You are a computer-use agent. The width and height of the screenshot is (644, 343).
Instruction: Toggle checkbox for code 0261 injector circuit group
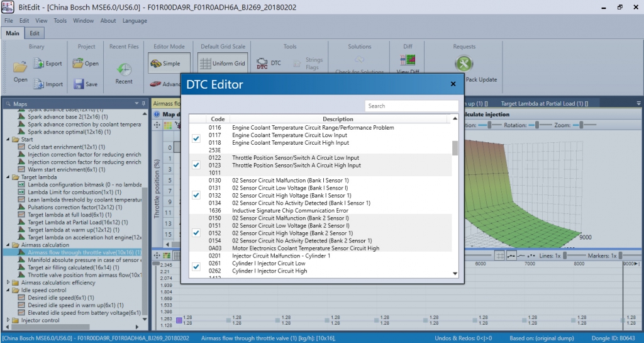click(x=196, y=267)
